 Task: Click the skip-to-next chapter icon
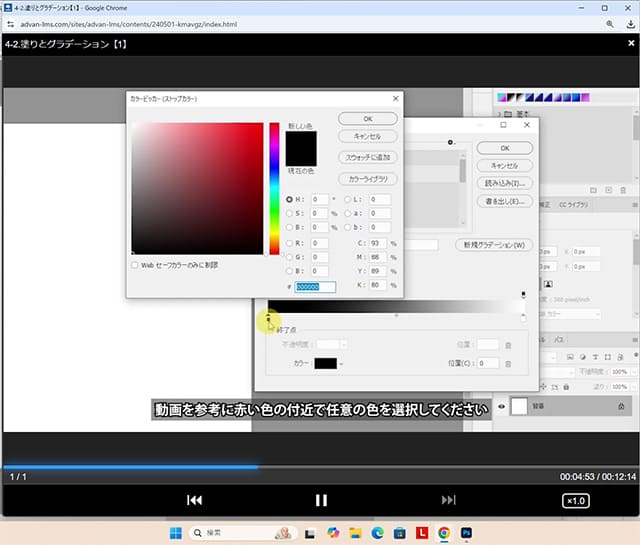coord(449,500)
